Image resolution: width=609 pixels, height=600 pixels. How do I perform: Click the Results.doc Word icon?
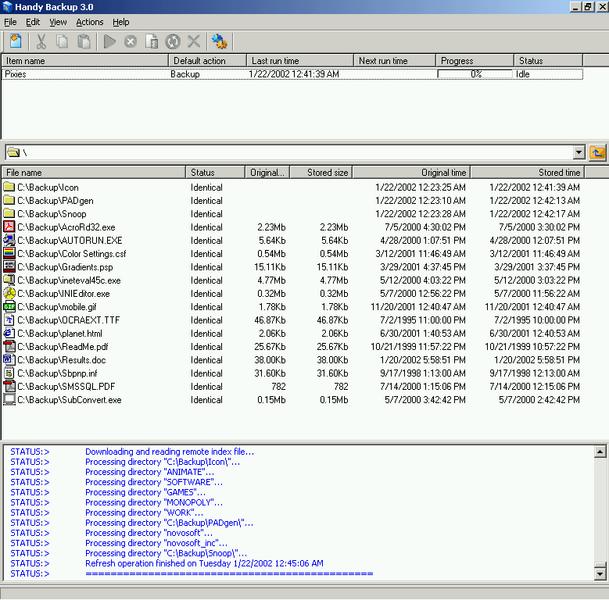[x=9, y=360]
